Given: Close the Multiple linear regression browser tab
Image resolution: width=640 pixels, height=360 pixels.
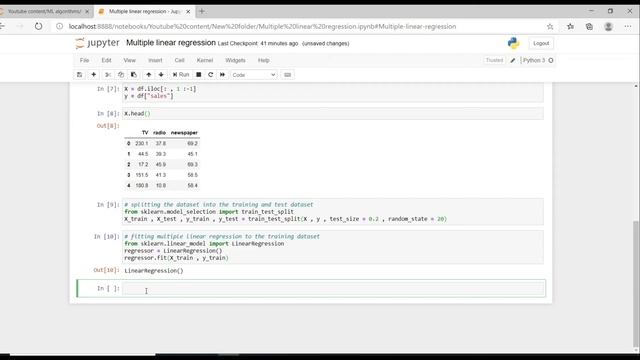Looking at the screenshot, I should pyautogui.click(x=188, y=11).
